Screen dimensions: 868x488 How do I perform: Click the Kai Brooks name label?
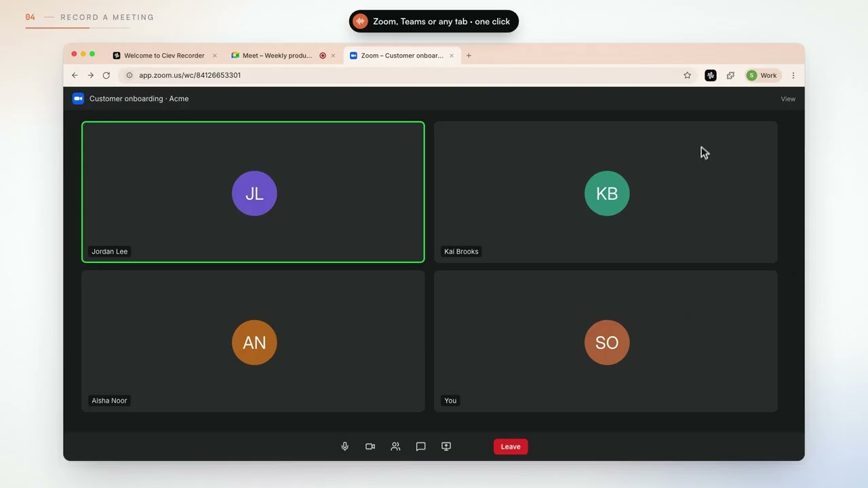[461, 251]
